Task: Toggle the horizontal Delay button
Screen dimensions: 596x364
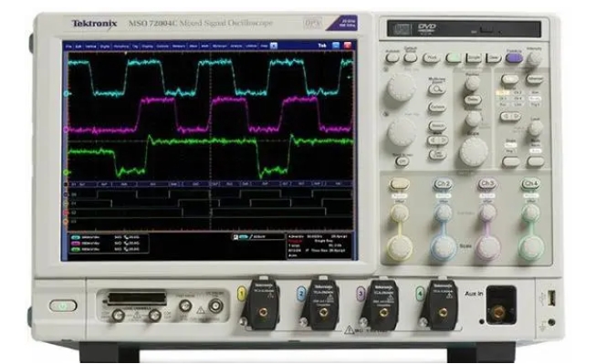Action: [x=473, y=99]
